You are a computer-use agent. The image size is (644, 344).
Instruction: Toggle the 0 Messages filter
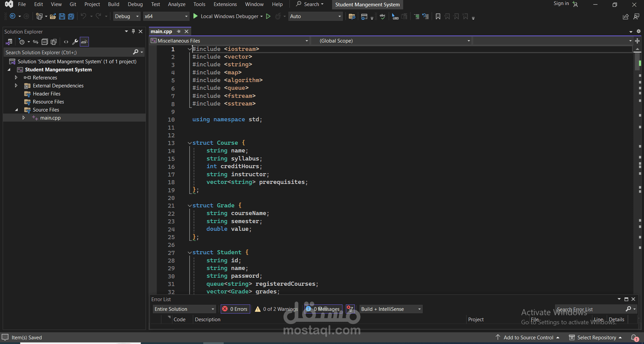point(323,309)
